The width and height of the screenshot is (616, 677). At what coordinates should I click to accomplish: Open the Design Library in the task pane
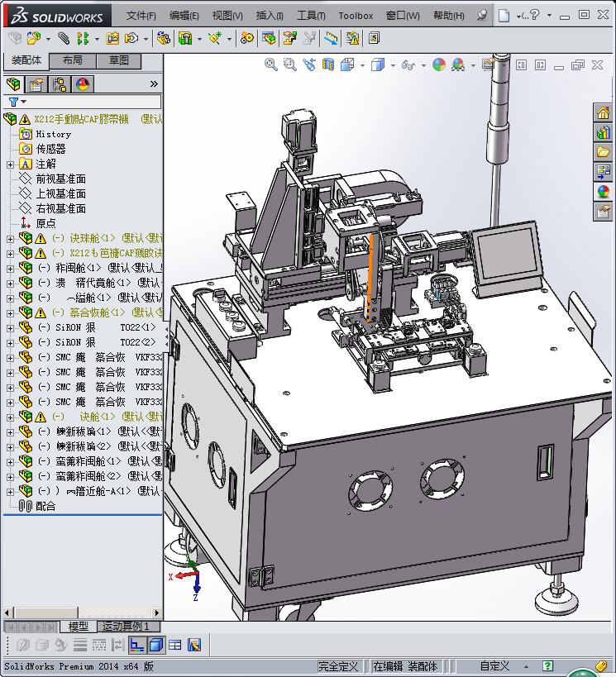tap(604, 132)
